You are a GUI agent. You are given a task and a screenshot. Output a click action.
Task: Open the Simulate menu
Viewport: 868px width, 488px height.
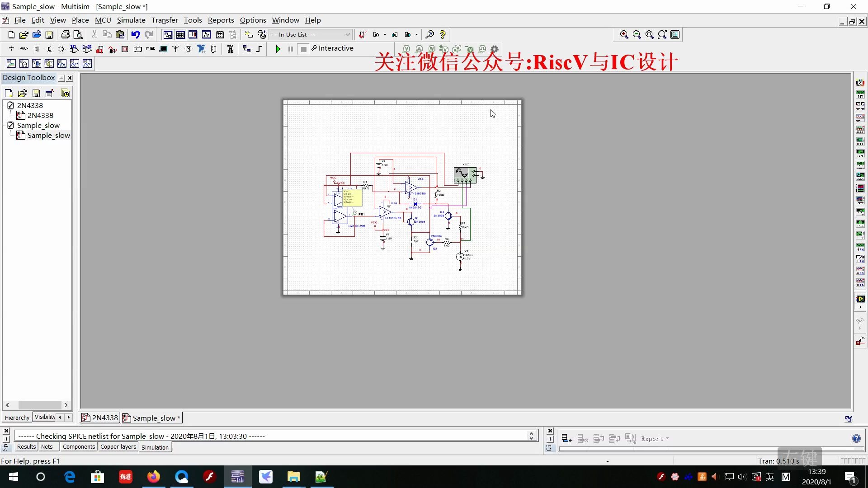pyautogui.click(x=131, y=20)
